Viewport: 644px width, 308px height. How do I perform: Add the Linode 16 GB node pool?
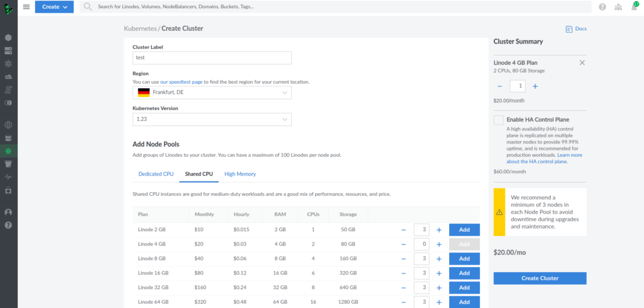(464, 273)
